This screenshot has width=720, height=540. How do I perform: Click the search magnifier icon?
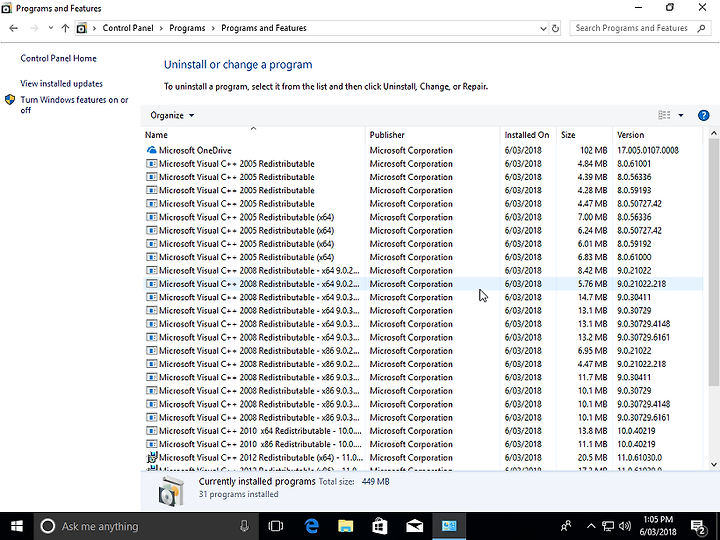coord(701,28)
